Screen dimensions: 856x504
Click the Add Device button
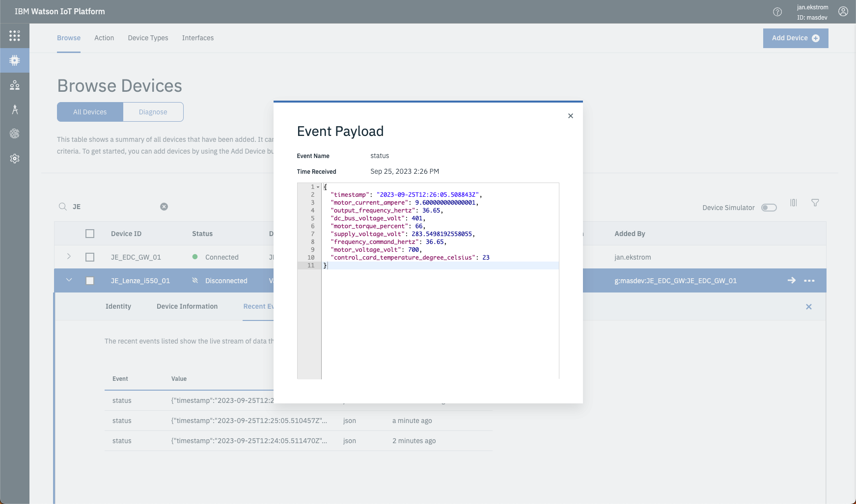[x=796, y=38]
